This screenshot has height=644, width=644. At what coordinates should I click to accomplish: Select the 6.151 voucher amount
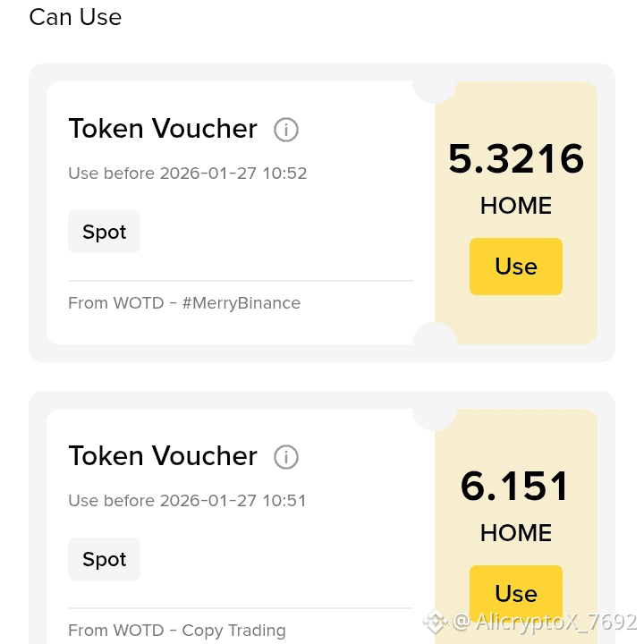coord(515,487)
